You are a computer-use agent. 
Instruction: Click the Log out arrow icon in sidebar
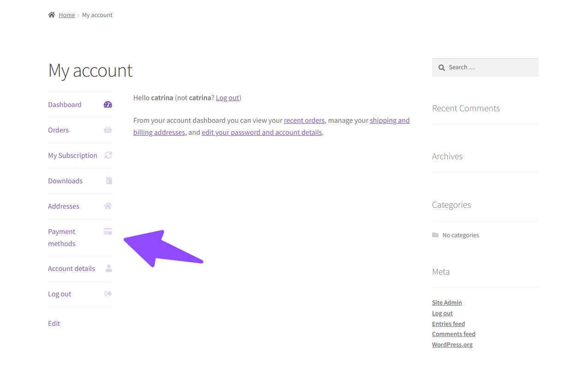108,294
